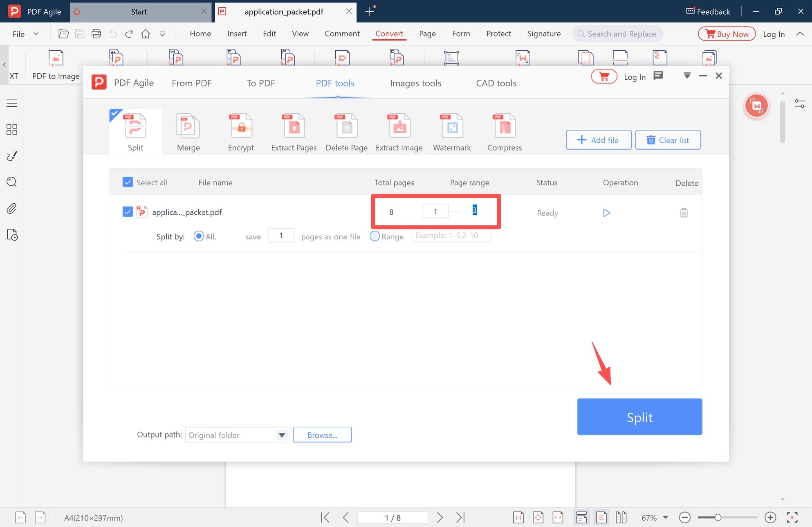Select the All split radio button
The height and width of the screenshot is (527, 812).
[x=199, y=236]
